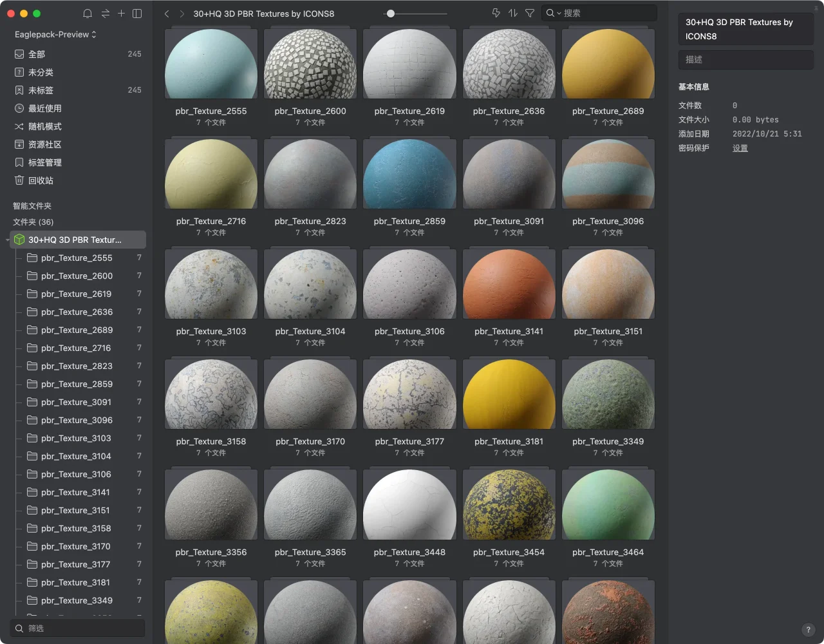Open the light blue pbr_Texture_2555 thumbnail
The height and width of the screenshot is (644, 824).
(x=211, y=64)
